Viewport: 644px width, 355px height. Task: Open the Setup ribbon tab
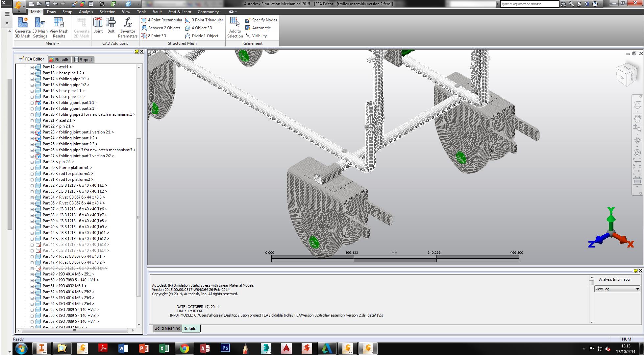pyautogui.click(x=67, y=12)
